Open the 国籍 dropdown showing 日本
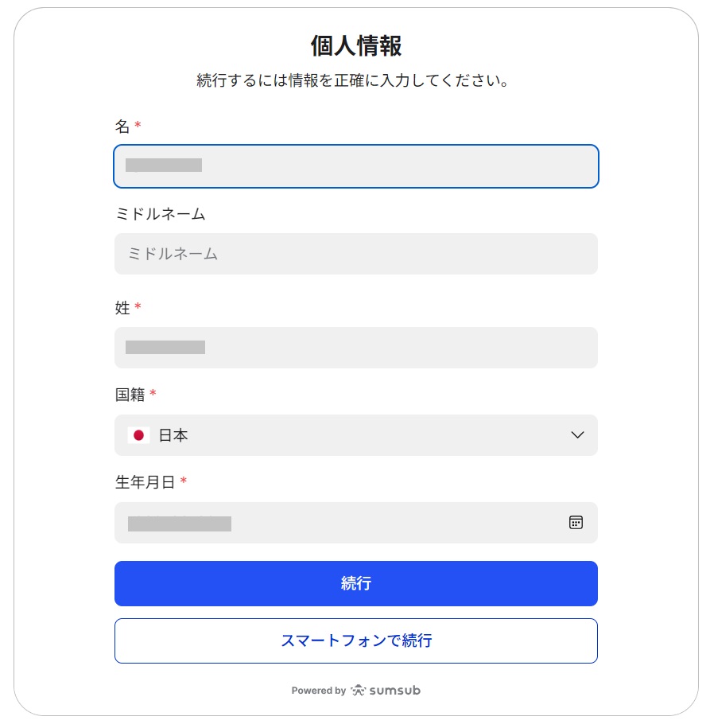The image size is (710, 728). point(355,435)
